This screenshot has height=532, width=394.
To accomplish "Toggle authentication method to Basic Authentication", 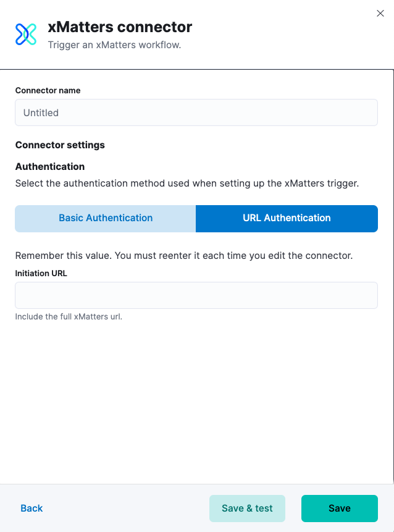I will click(x=105, y=218).
